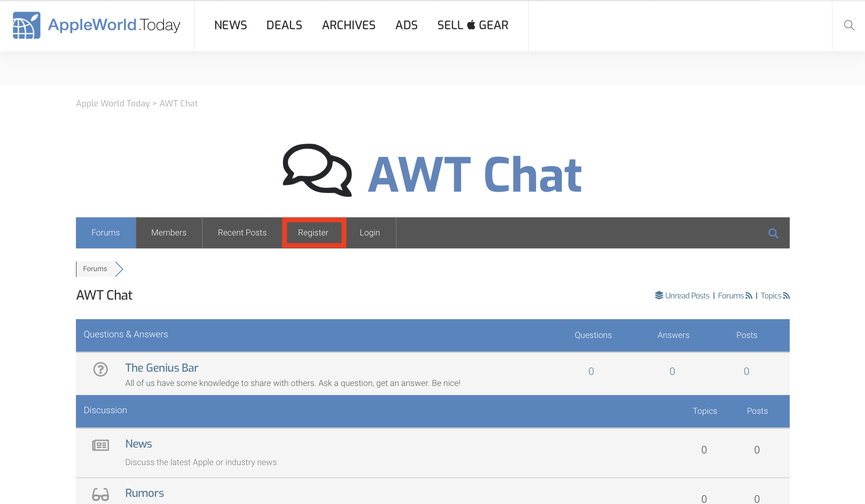
Task: Click Genius Bar answers count 0
Action: pos(672,371)
